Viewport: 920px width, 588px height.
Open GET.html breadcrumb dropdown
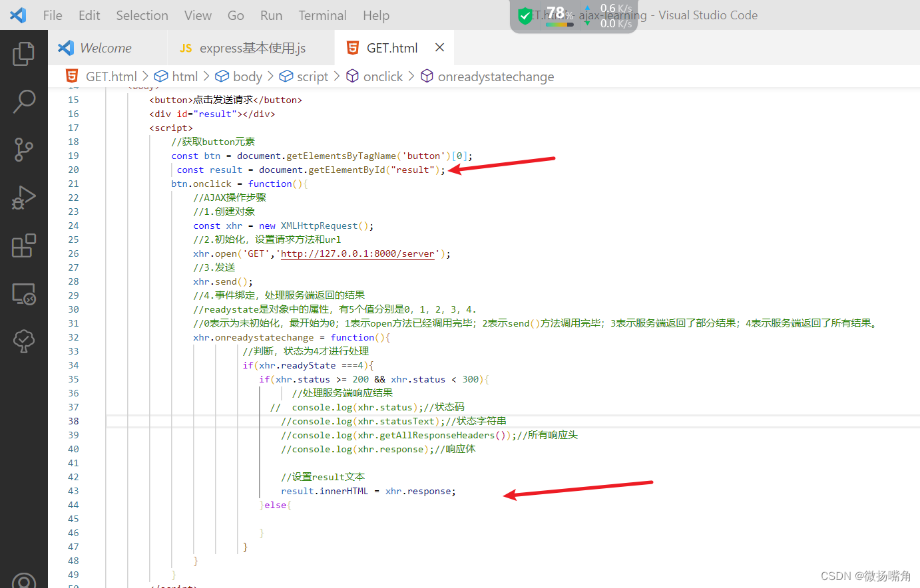111,76
